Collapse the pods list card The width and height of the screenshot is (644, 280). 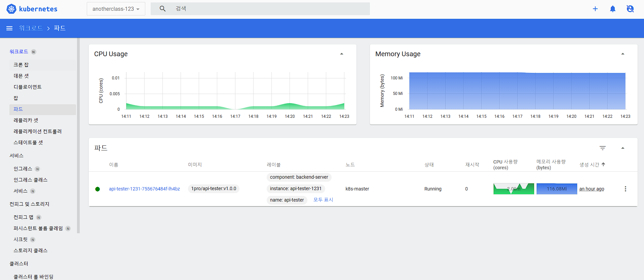623,148
